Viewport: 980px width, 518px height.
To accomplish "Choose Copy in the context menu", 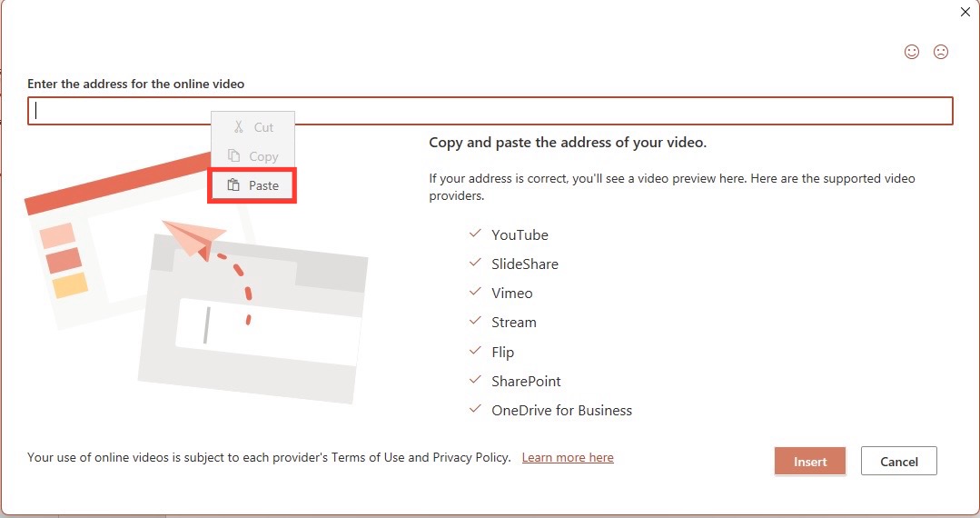I will (252, 156).
